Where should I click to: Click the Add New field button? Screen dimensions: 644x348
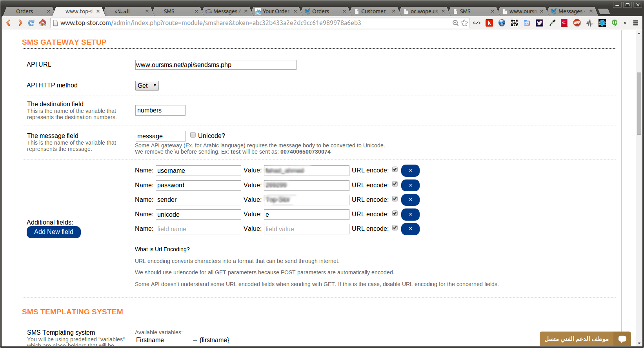tap(54, 232)
